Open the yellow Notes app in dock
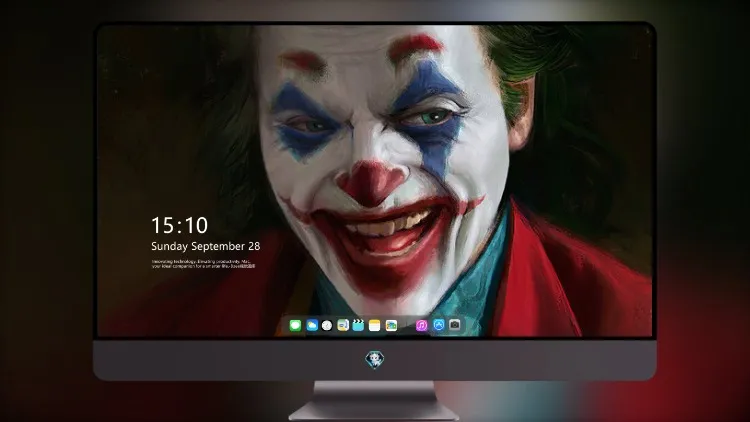This screenshot has height=422, width=750. pyautogui.click(x=375, y=326)
